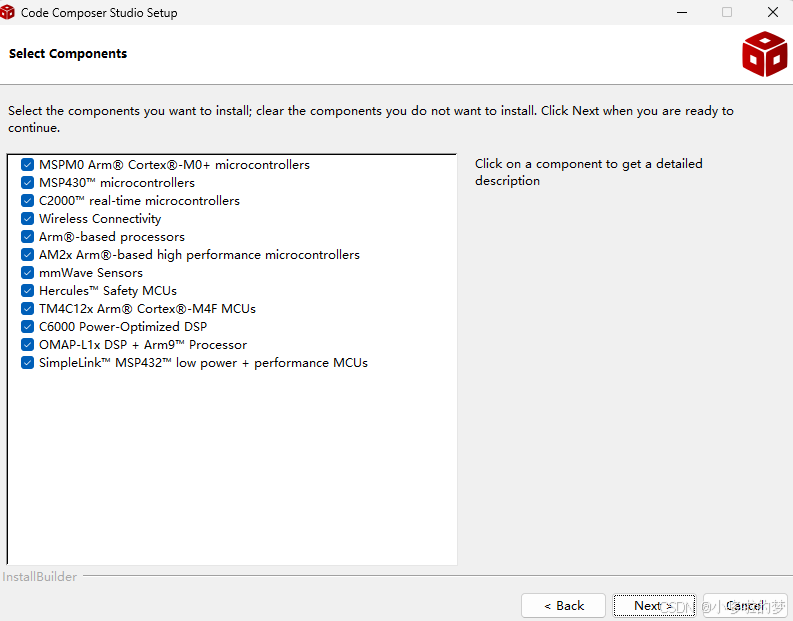
Task: Select Arm-based processors label text
Action: click(112, 237)
